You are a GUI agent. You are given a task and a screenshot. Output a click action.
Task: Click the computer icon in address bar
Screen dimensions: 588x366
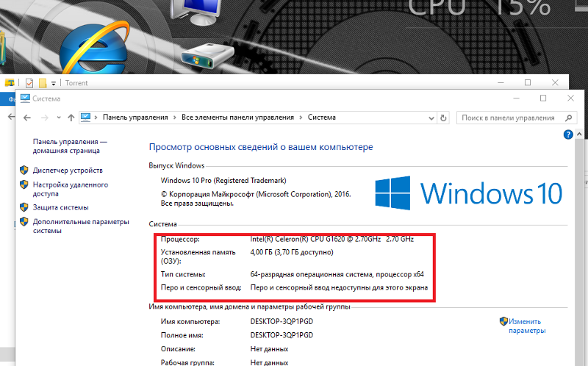(x=85, y=118)
